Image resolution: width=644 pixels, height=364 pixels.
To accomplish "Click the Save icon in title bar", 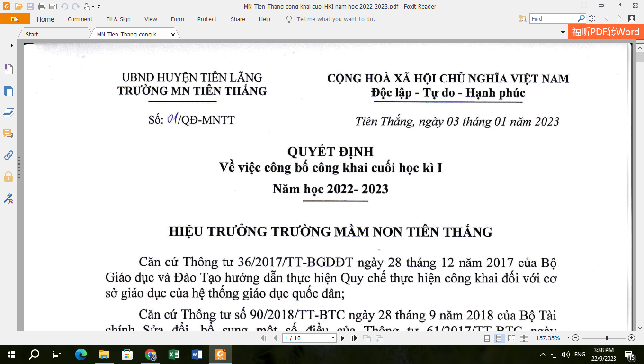I will 30,7.
